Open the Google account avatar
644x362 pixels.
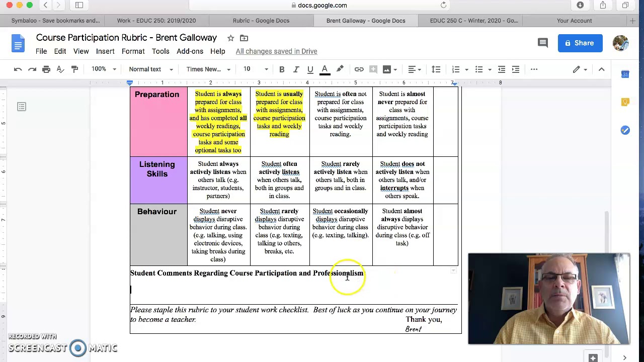pyautogui.click(x=620, y=43)
